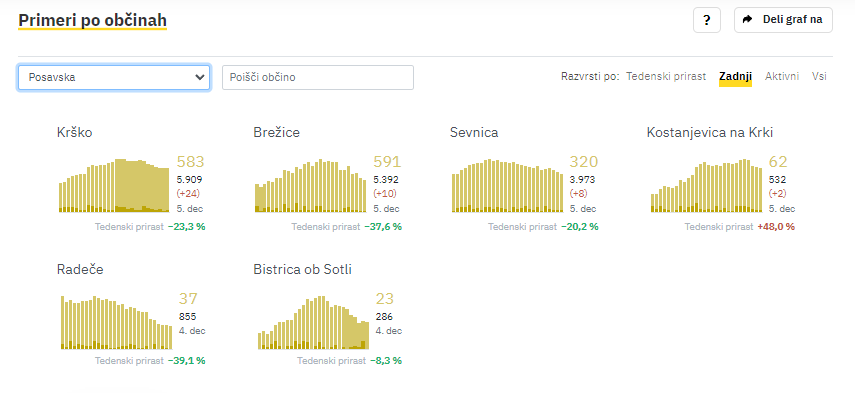Screen dimensions: 855x393
Task: Open the question mark help button
Action: pyautogui.click(x=707, y=20)
